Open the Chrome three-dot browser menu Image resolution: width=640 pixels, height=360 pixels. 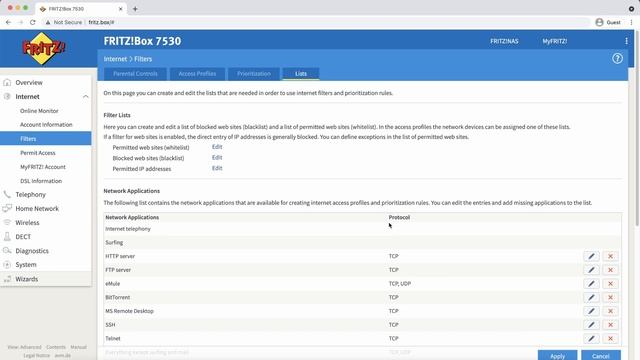click(x=631, y=22)
